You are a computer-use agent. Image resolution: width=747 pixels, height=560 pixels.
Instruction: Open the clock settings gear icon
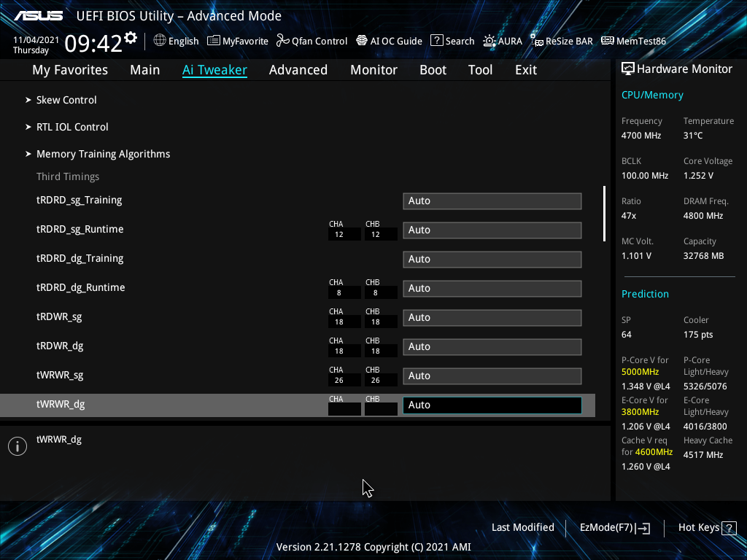tap(130, 38)
